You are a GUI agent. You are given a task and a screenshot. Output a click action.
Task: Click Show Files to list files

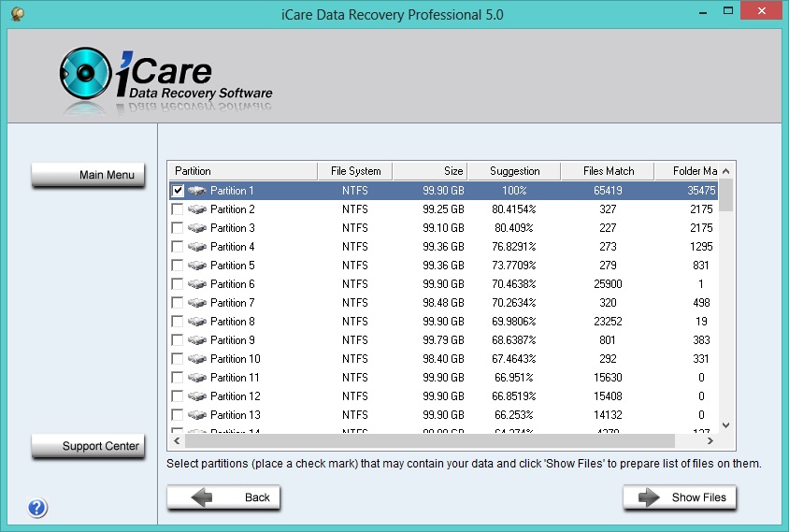[x=680, y=497]
